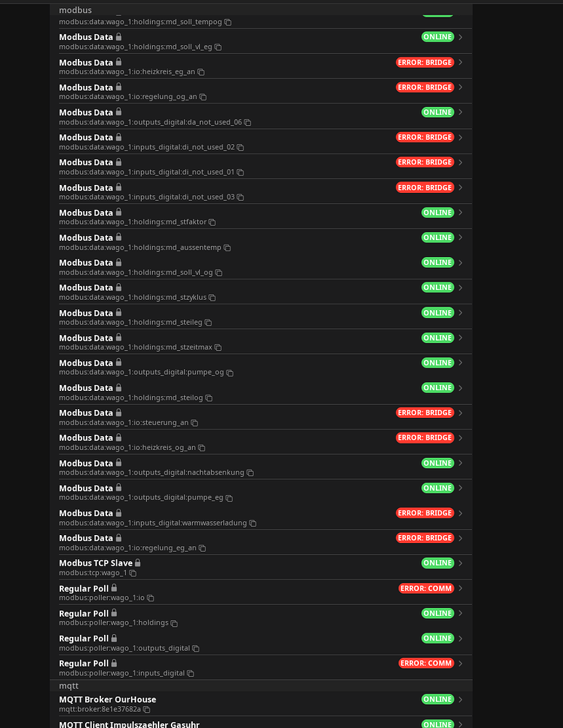Copy the heizkreis_eg_an io ID
This screenshot has width=563, height=728.
click(x=200, y=72)
